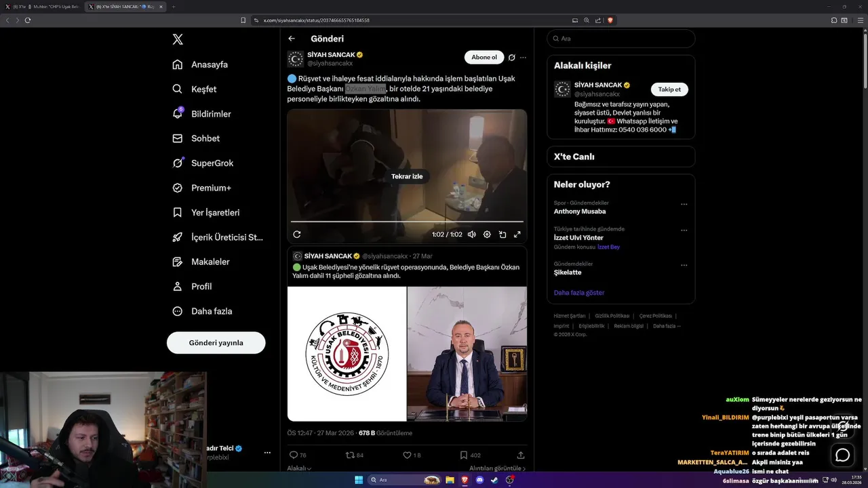The height and width of the screenshot is (488, 868).
Task: Click browser reload button
Action: 28,20
